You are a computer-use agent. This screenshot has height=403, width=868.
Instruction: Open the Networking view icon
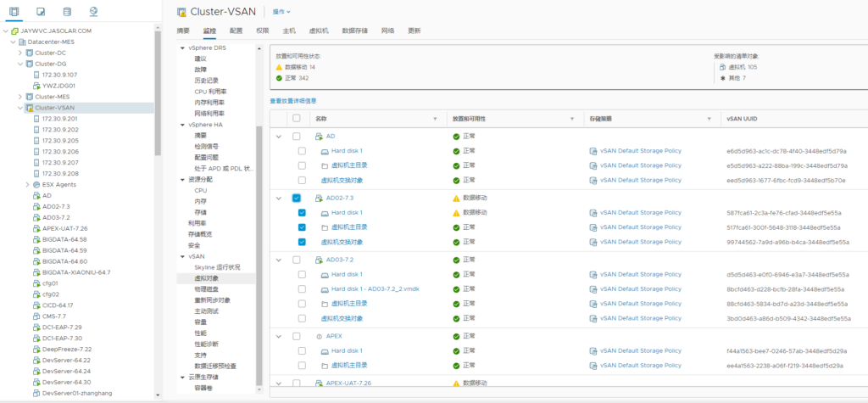(92, 11)
